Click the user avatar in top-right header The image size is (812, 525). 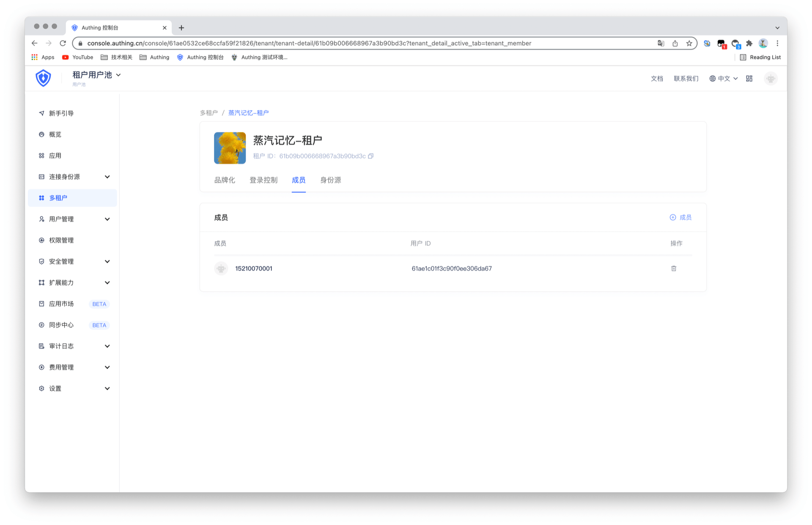pyautogui.click(x=771, y=79)
